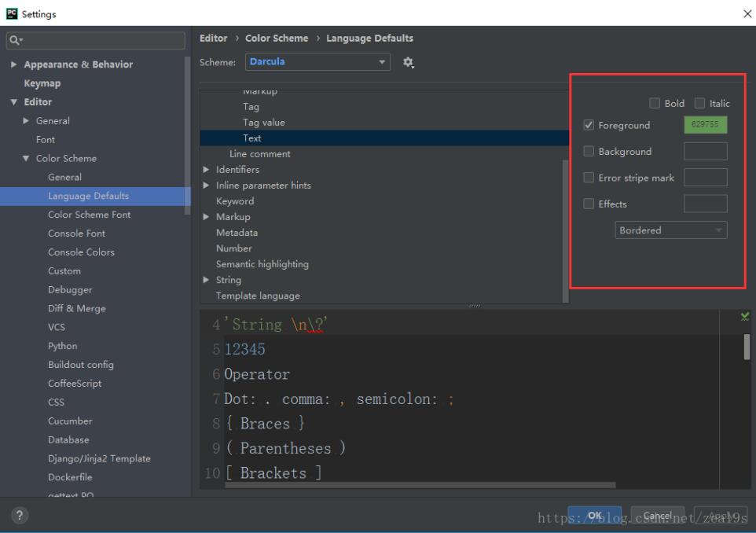Open the Darcula scheme dropdown
Screen dimensions: 756x533
tap(317, 62)
